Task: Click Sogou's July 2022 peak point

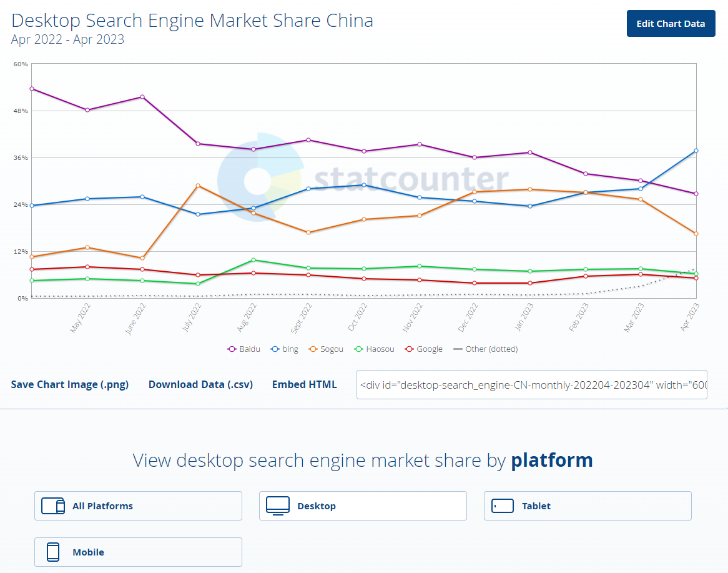Action: [x=198, y=186]
